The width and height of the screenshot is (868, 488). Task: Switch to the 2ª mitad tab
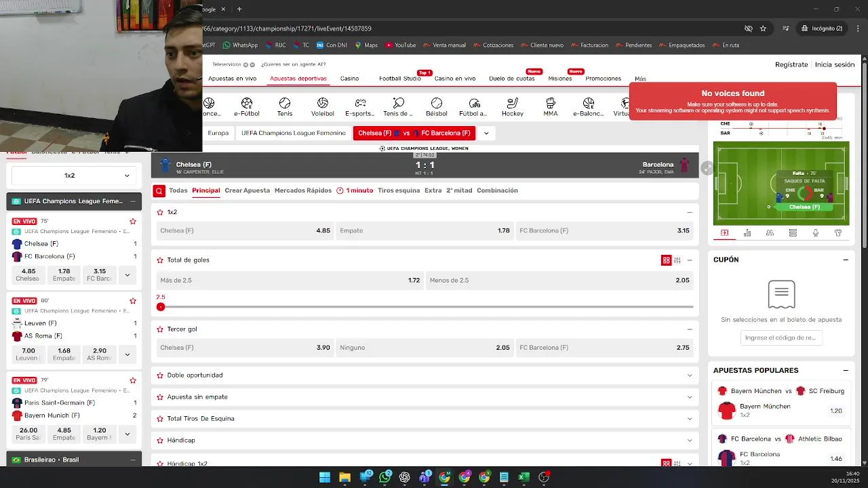pyautogui.click(x=459, y=190)
